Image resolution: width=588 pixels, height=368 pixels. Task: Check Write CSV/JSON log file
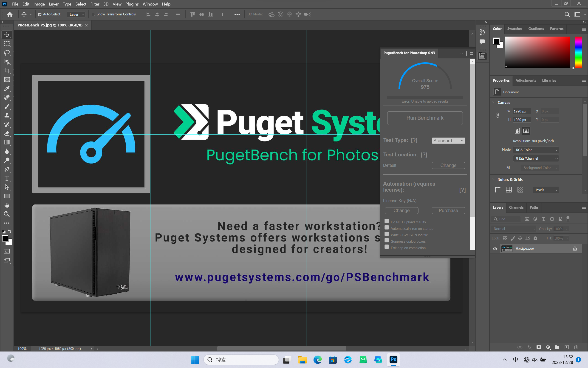coord(387,234)
